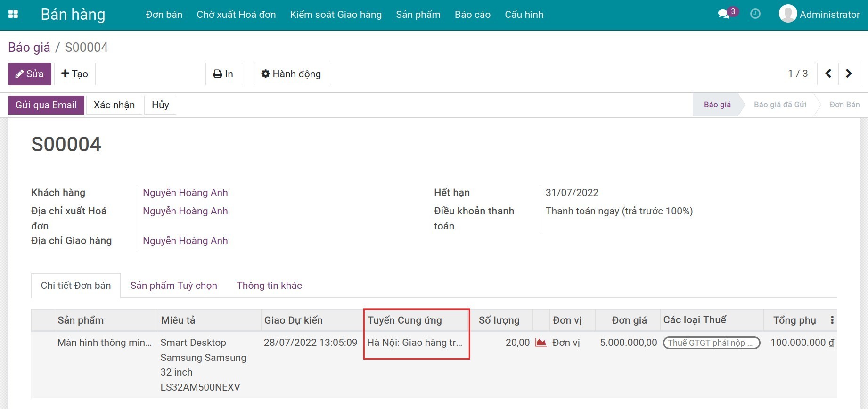Select the Báo giá đã Gửi status stage
This screenshot has height=409, width=868.
point(780,105)
